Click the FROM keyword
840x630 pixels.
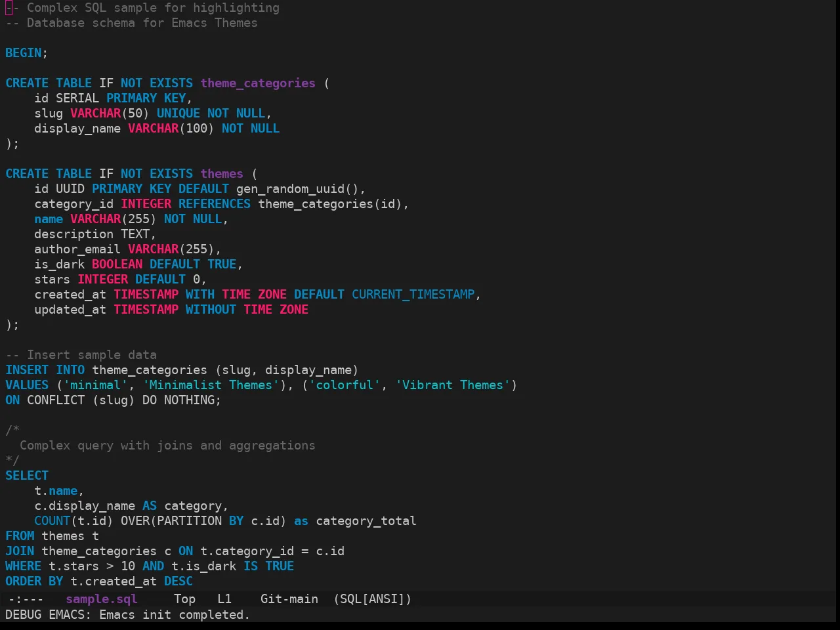tap(20, 536)
